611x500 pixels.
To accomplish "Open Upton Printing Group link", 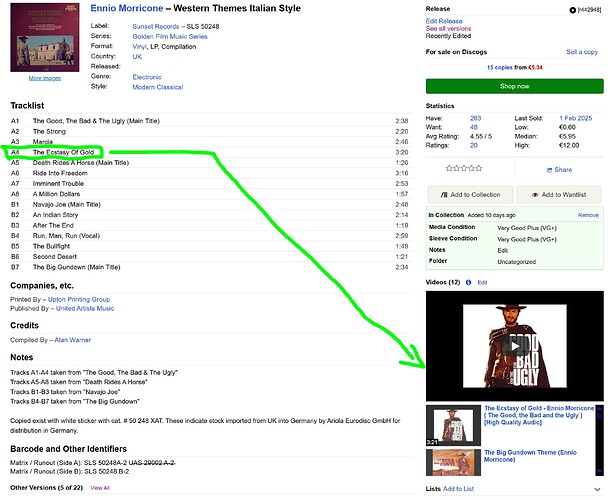I will pos(79,300).
